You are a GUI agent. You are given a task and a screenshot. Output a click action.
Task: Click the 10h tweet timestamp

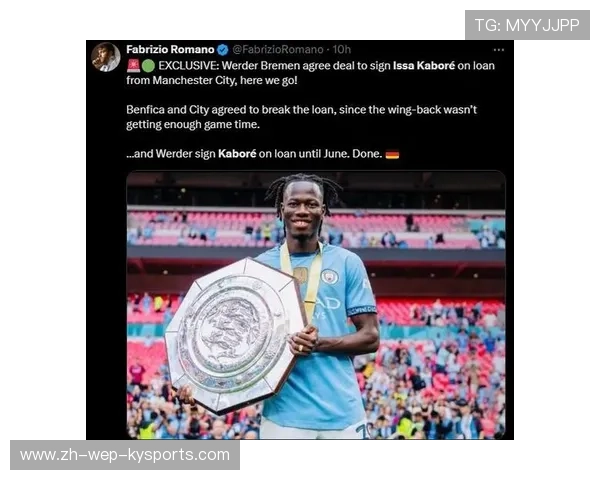(x=341, y=50)
